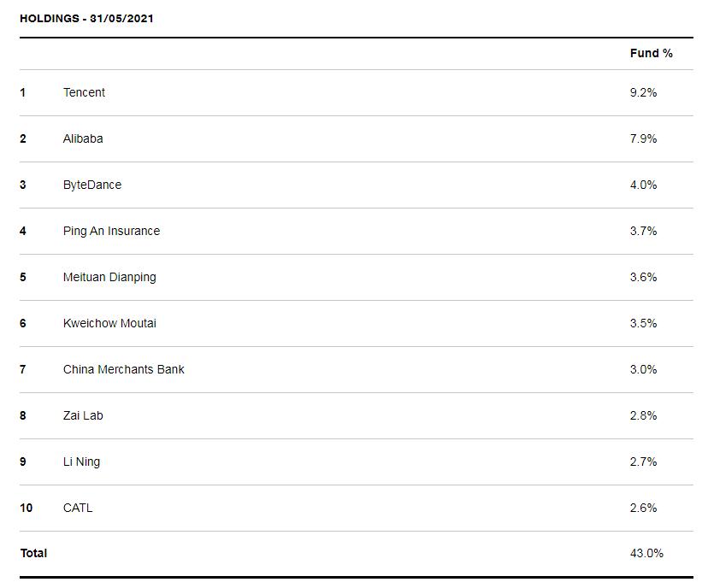Select the Meituan Dianping holding
This screenshot has width=708, height=588.
tap(109, 277)
